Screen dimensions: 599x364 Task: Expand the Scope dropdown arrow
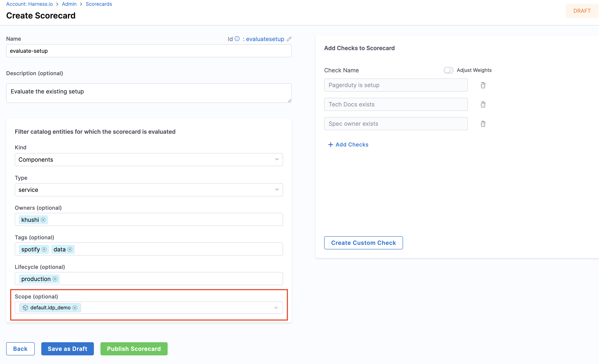(276, 308)
